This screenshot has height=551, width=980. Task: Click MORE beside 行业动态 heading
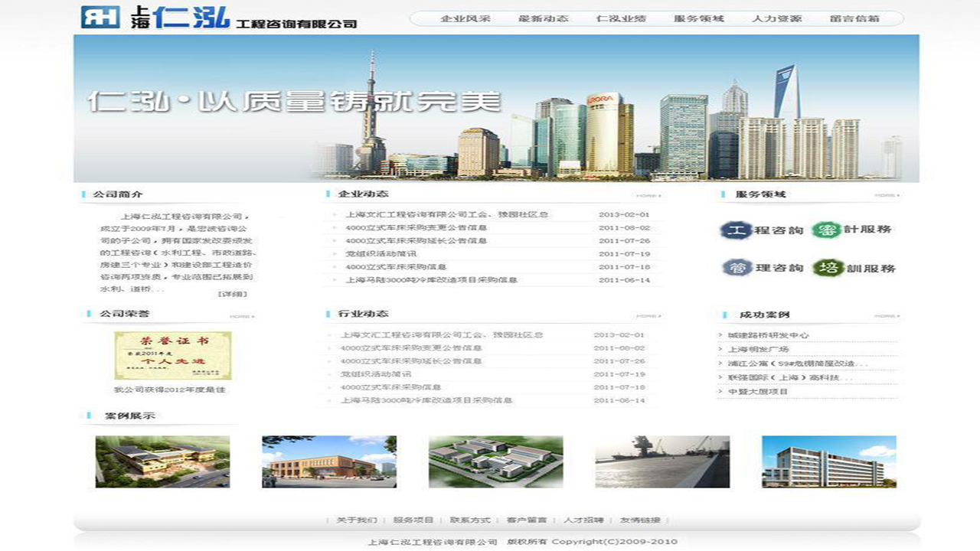[x=648, y=315]
